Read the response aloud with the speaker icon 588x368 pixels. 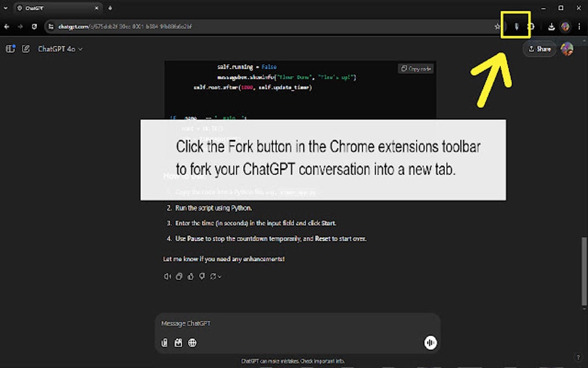coord(167,276)
